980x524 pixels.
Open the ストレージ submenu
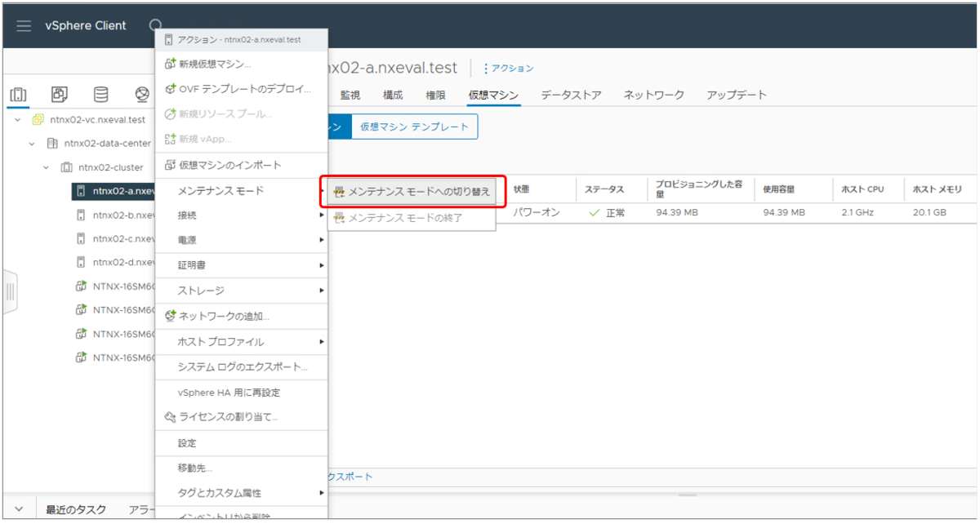point(242,291)
